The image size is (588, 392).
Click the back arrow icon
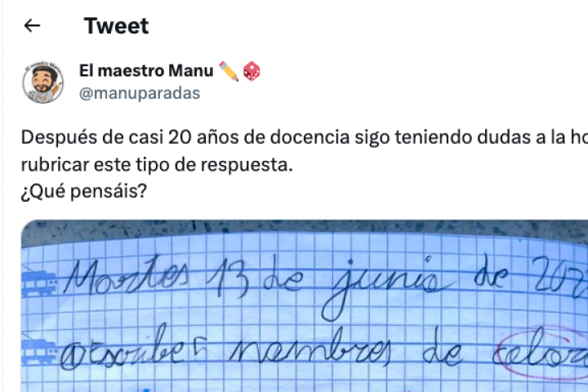(32, 26)
